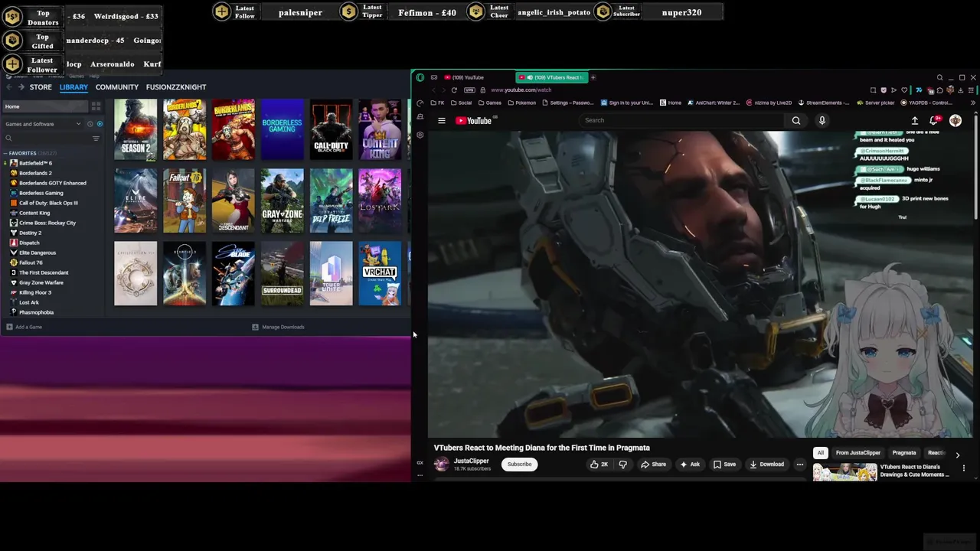
Task: Open Server picker bookmark
Action: click(876, 103)
